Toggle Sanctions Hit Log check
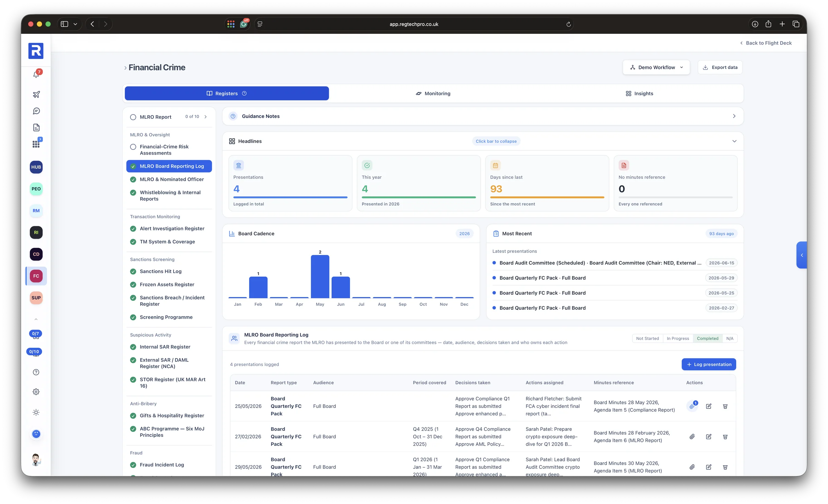The image size is (828, 504). (133, 271)
